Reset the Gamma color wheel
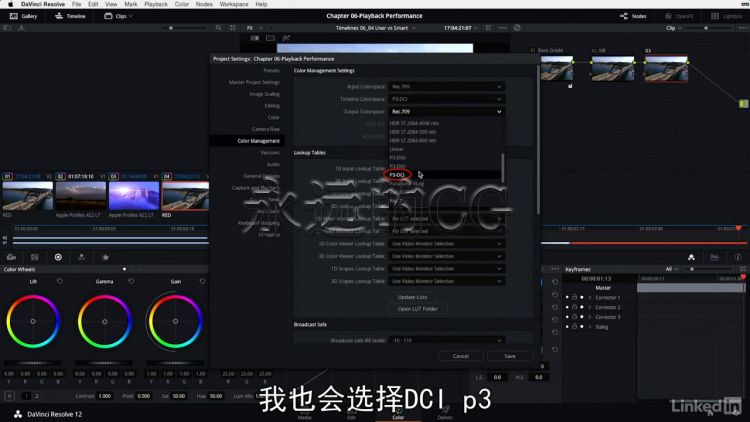The width and height of the screenshot is (750, 422). (x=131, y=281)
